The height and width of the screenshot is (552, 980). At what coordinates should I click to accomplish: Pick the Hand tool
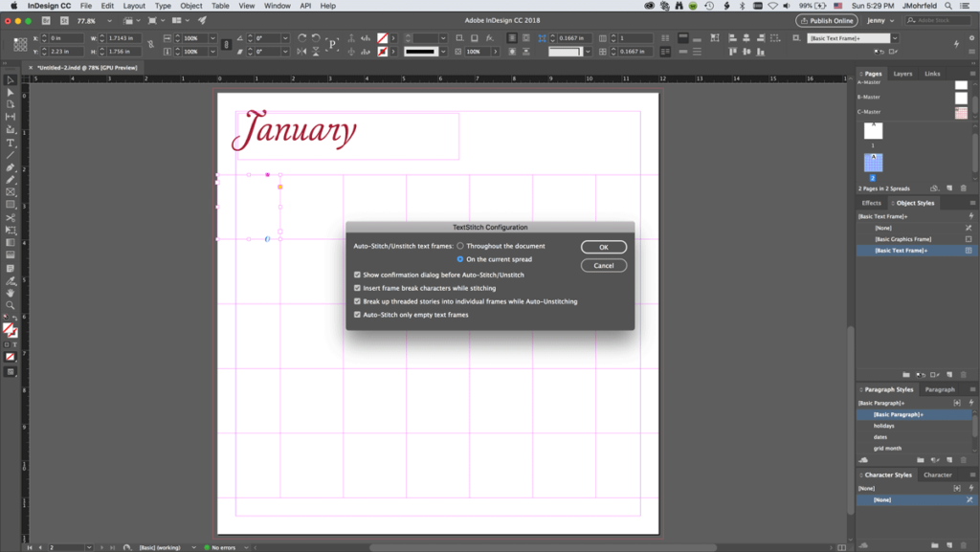(x=11, y=293)
